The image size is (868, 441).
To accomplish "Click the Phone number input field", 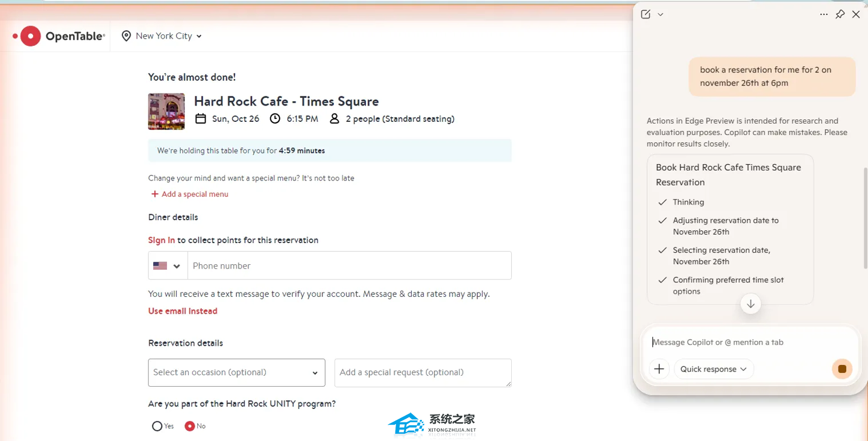I will pyautogui.click(x=350, y=266).
